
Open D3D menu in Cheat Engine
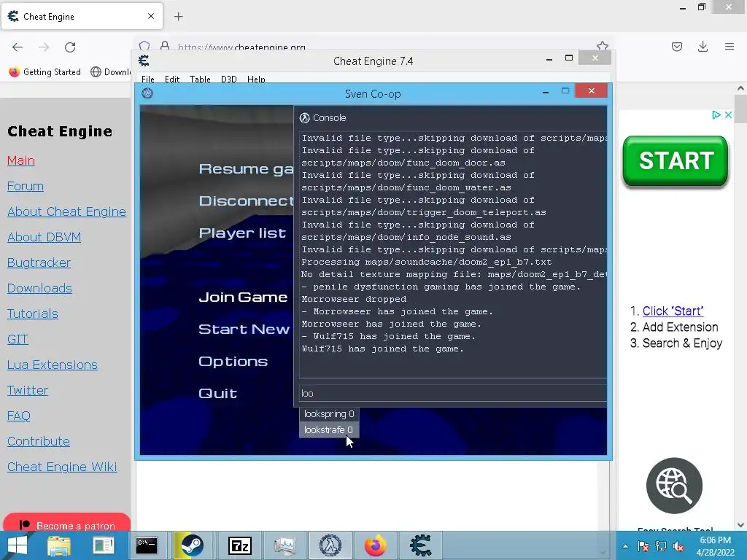[x=228, y=79]
